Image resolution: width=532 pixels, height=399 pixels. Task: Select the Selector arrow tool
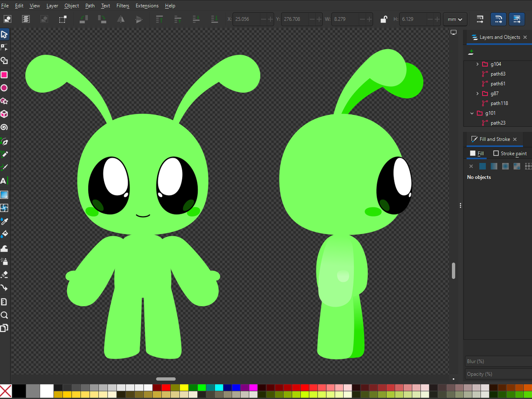point(4,35)
